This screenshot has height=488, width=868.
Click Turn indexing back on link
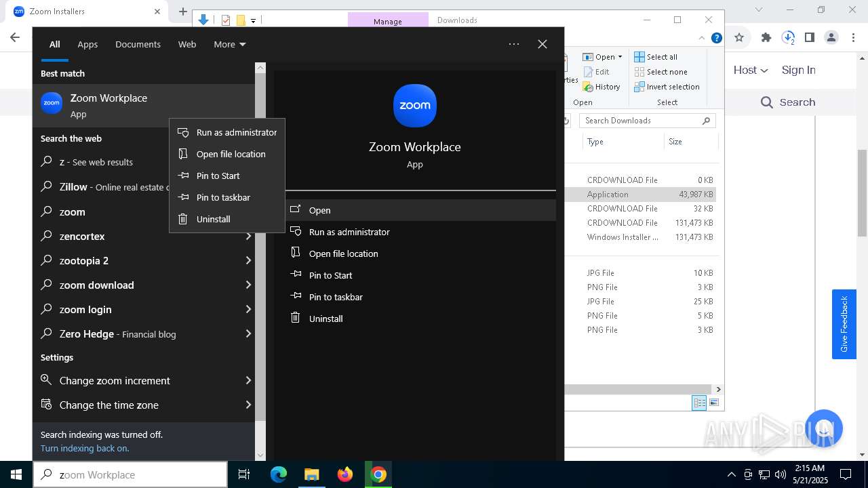pyautogui.click(x=85, y=448)
